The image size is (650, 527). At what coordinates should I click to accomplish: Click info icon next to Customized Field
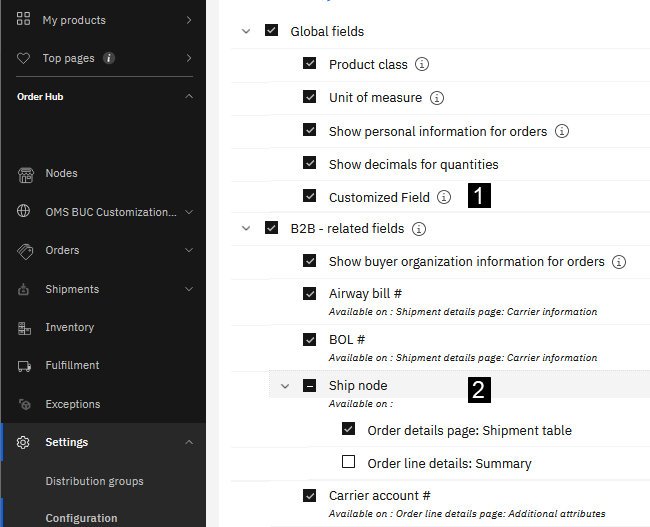444,197
